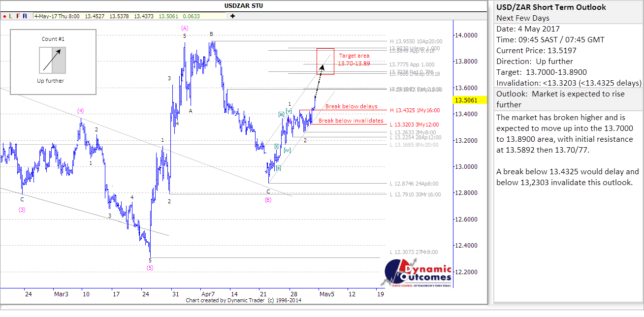Click the Target area 13.70-13.89 label
Screen dimensions: 644x317
pyautogui.click(x=354, y=60)
